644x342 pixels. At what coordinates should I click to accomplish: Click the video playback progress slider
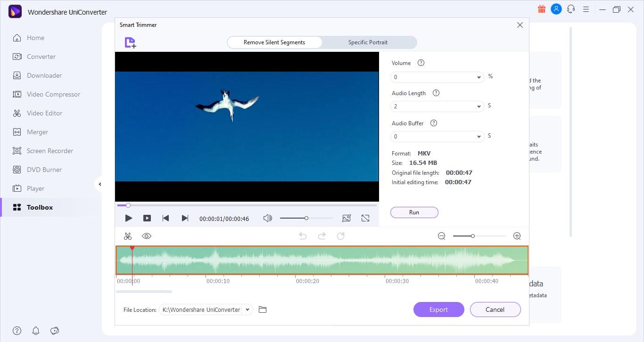pos(247,205)
